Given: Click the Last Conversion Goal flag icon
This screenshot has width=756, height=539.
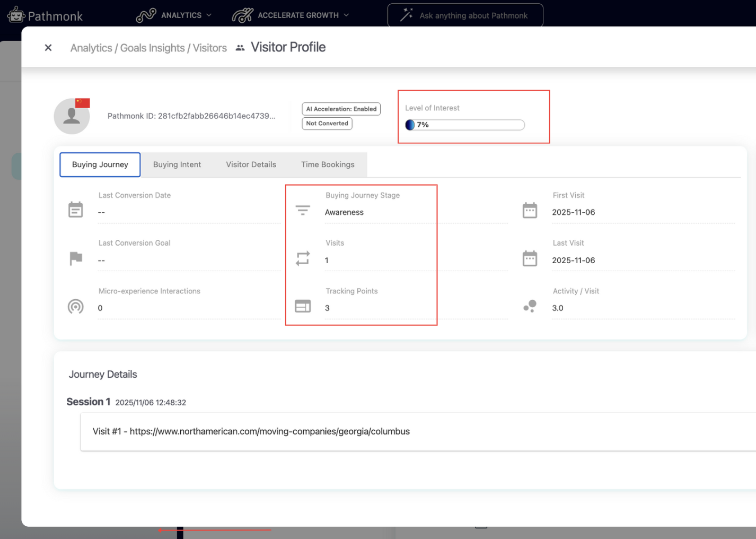Looking at the screenshot, I should coord(76,258).
